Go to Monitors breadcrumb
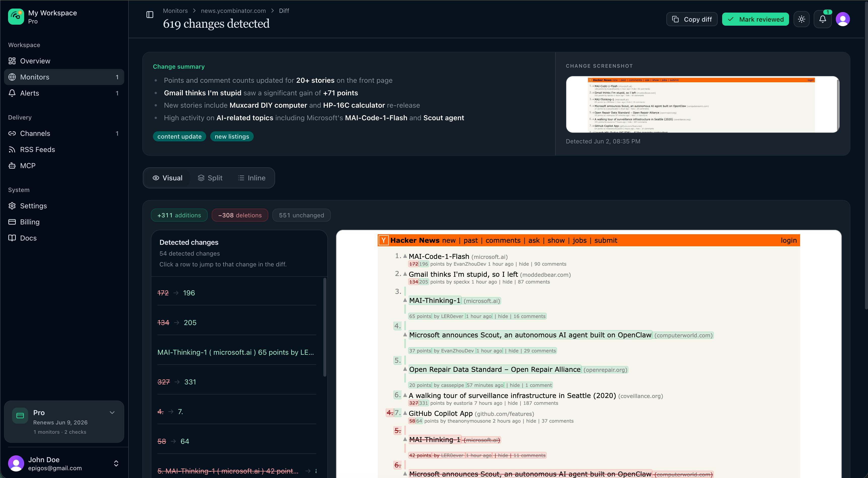This screenshot has width=868, height=478. 175,11
